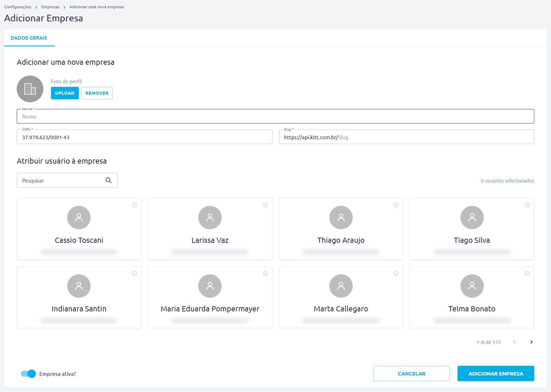Click the 'Foto de perfil' label
This screenshot has height=392, width=551.
point(66,81)
